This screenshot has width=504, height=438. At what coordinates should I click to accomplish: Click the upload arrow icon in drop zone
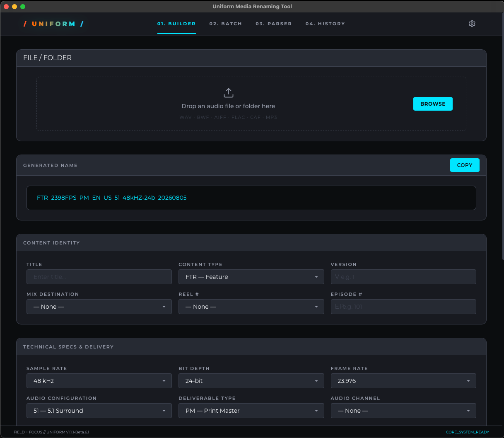[x=229, y=93]
